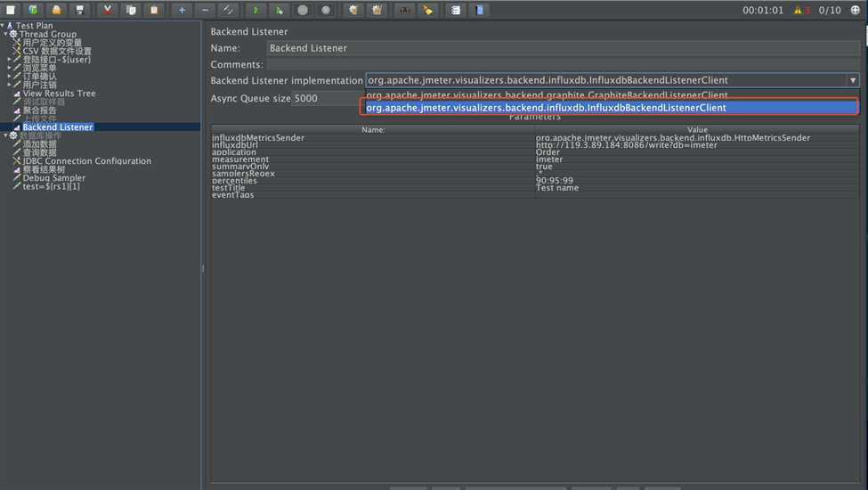This screenshot has height=490, width=868.
Task: Collapse the Thread Group node arrow
Action: click(x=5, y=34)
